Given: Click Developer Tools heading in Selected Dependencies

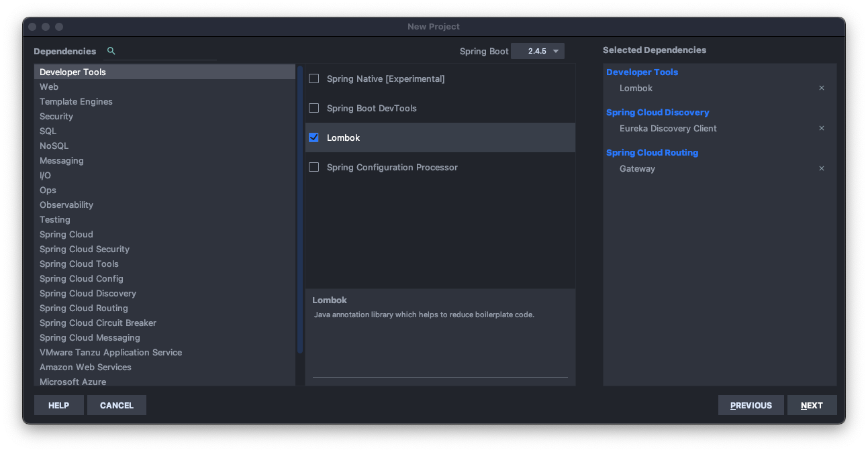Looking at the screenshot, I should pyautogui.click(x=642, y=72).
